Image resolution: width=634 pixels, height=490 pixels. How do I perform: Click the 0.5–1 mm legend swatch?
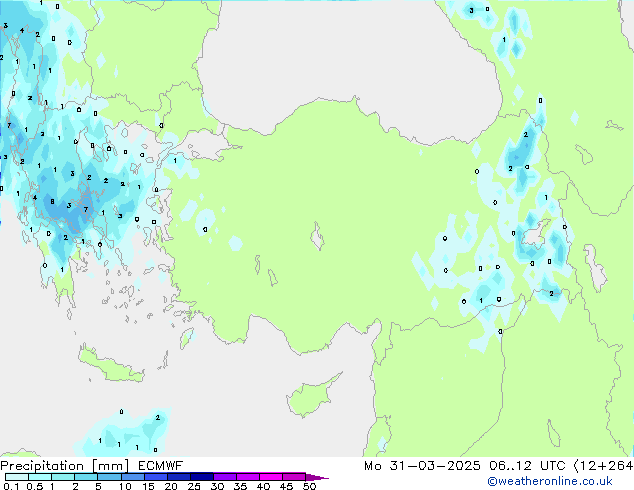coord(40,477)
